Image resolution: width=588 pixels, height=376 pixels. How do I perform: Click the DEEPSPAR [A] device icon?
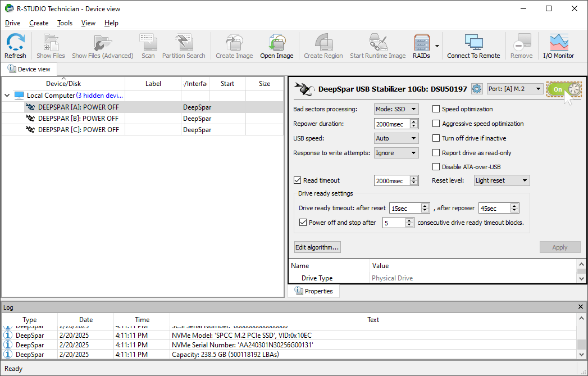pos(30,107)
